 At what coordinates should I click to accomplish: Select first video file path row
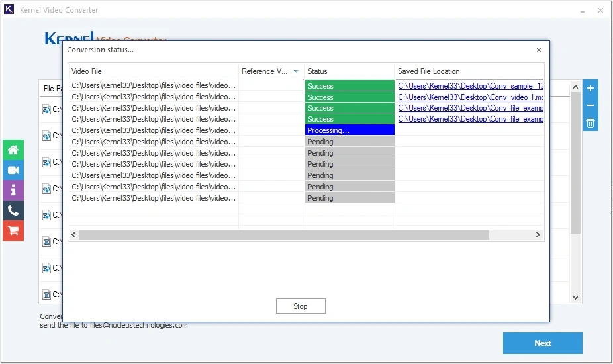pos(154,85)
